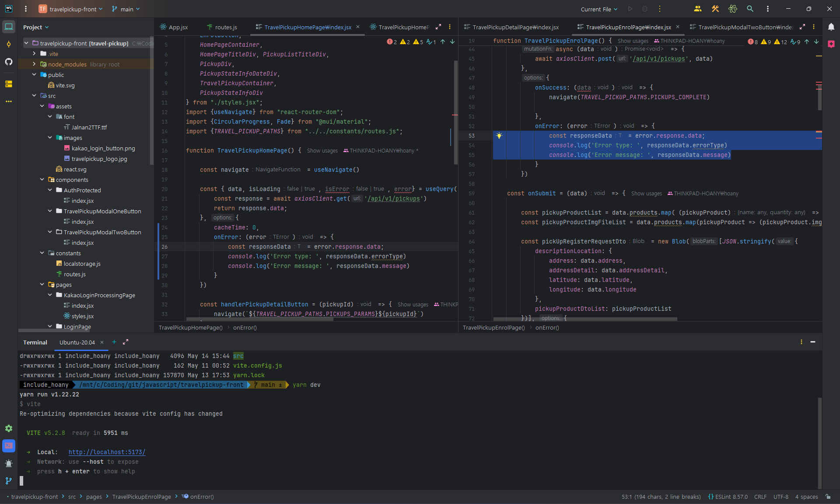Switch to the routes.js editor tab
This screenshot has width=840, height=504.
[x=225, y=27]
